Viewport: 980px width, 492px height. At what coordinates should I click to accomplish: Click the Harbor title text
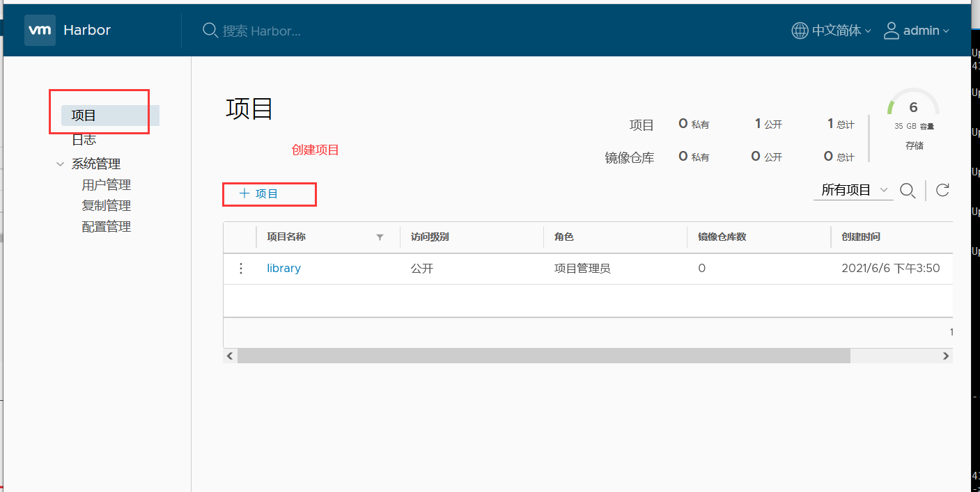pyautogui.click(x=87, y=31)
